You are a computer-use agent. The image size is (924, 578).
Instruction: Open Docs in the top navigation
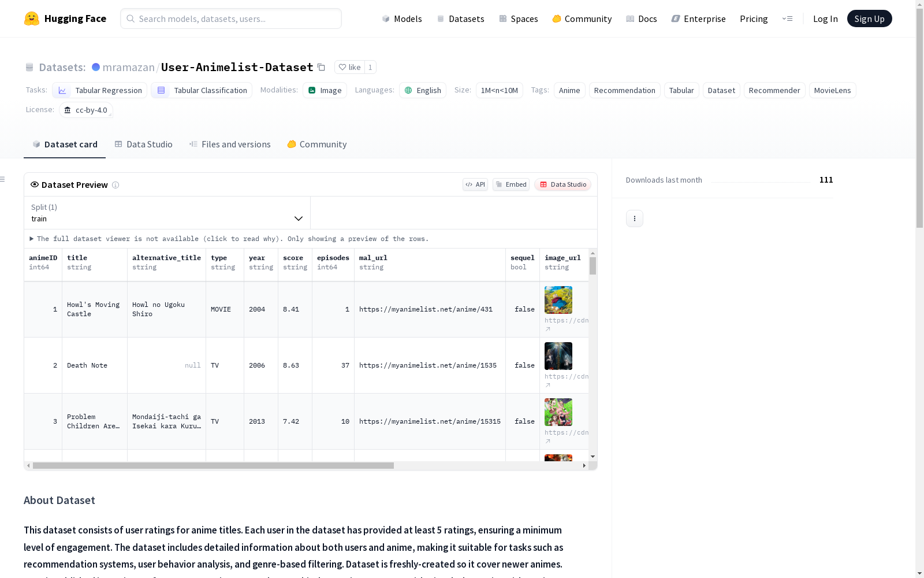(642, 18)
